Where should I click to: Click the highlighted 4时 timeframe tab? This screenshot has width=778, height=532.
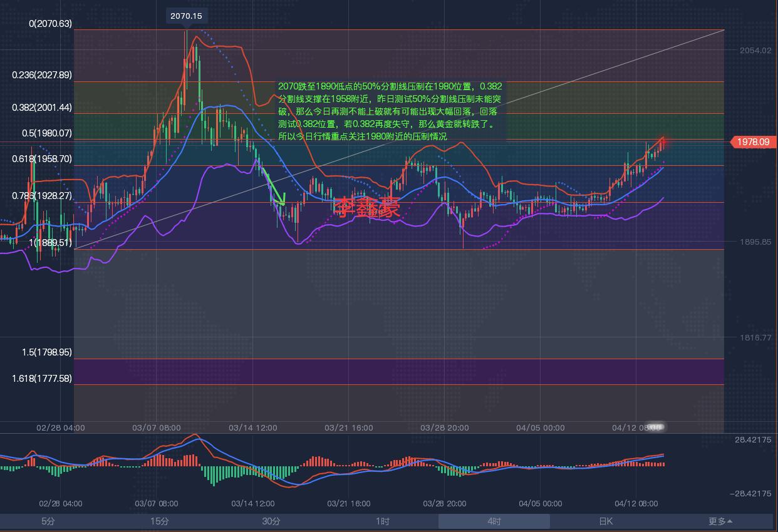[492, 521]
